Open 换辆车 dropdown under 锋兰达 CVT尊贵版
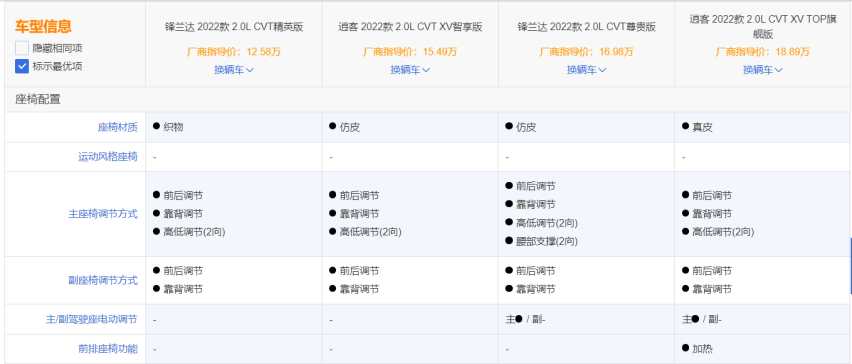The image size is (852, 364). click(x=587, y=70)
